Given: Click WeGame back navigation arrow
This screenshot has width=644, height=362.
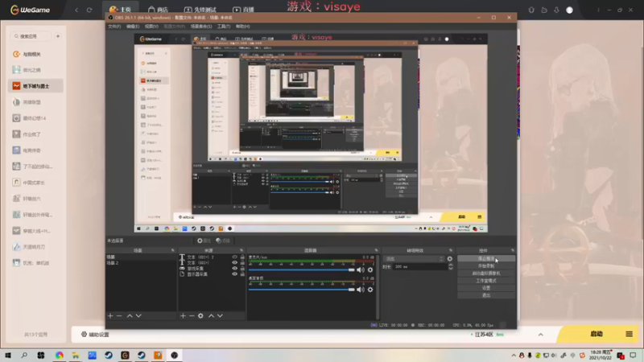Looking at the screenshot, I should [x=76, y=10].
